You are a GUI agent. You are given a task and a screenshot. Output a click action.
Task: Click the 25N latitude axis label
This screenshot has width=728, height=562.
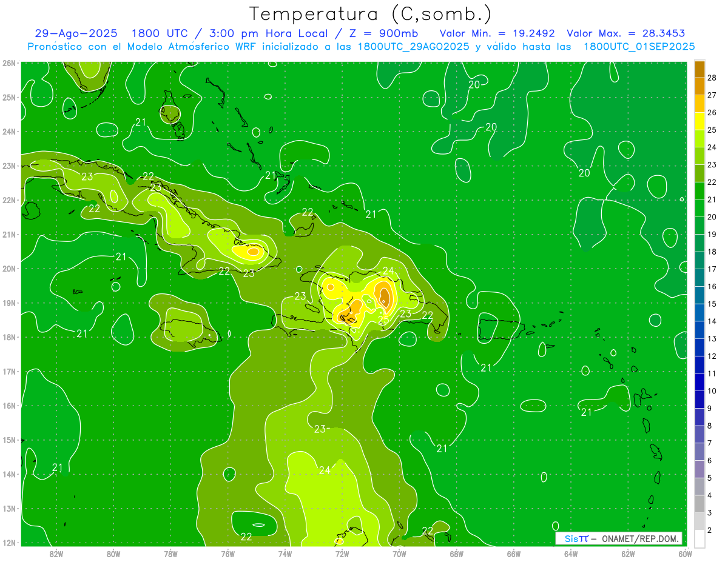pyautogui.click(x=9, y=97)
